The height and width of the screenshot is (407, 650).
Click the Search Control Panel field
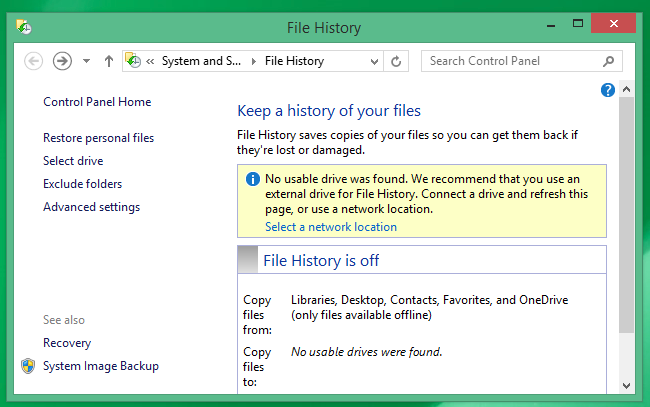(512, 61)
